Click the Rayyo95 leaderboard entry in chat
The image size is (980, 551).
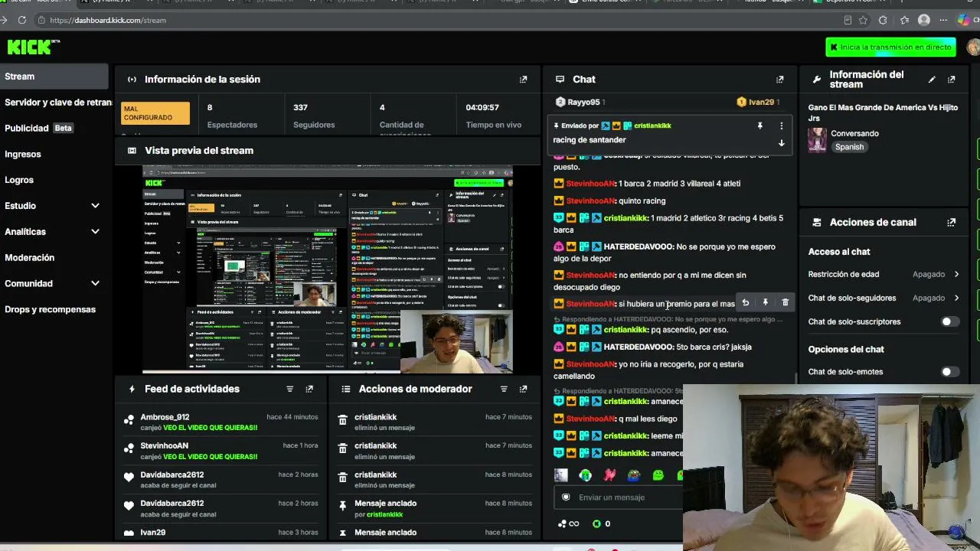(x=580, y=102)
